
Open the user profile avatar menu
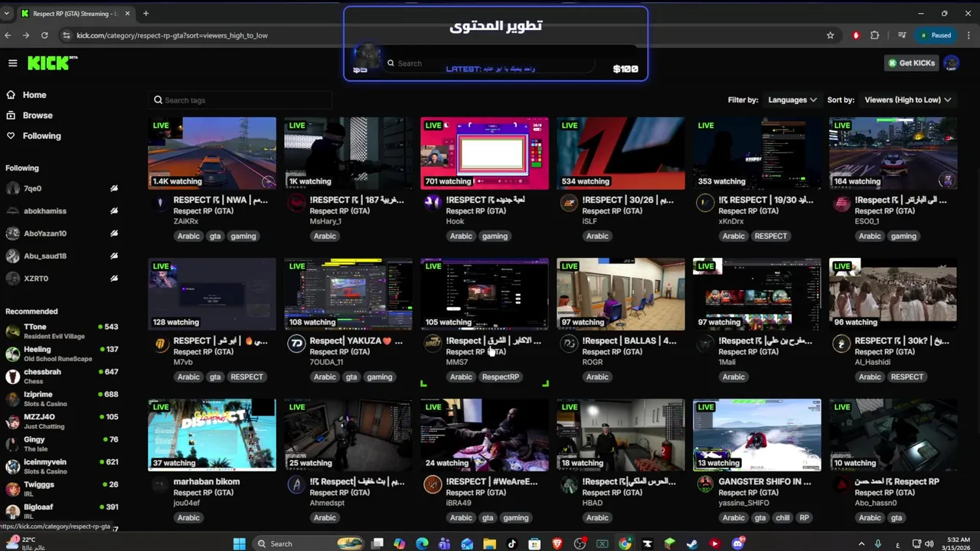point(951,63)
